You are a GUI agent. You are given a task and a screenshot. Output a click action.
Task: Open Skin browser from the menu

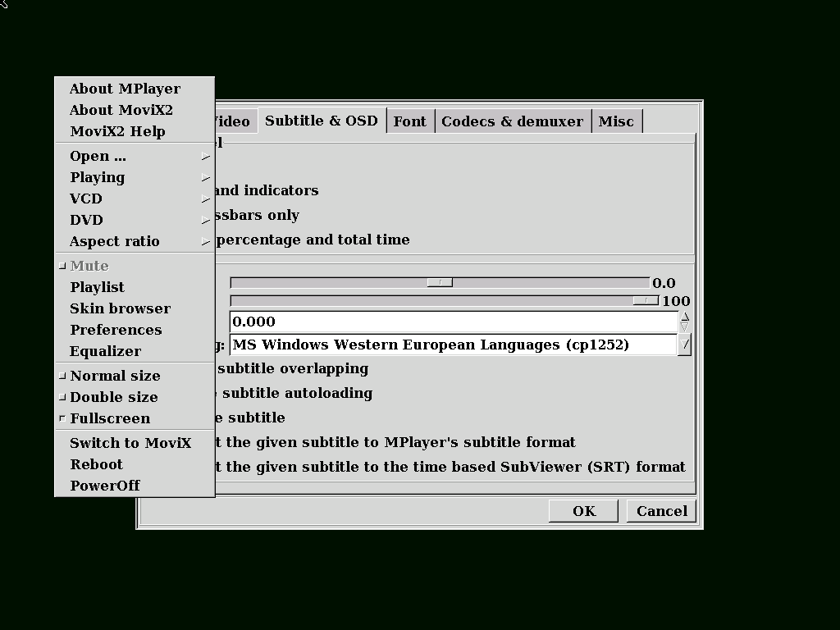tap(135, 308)
